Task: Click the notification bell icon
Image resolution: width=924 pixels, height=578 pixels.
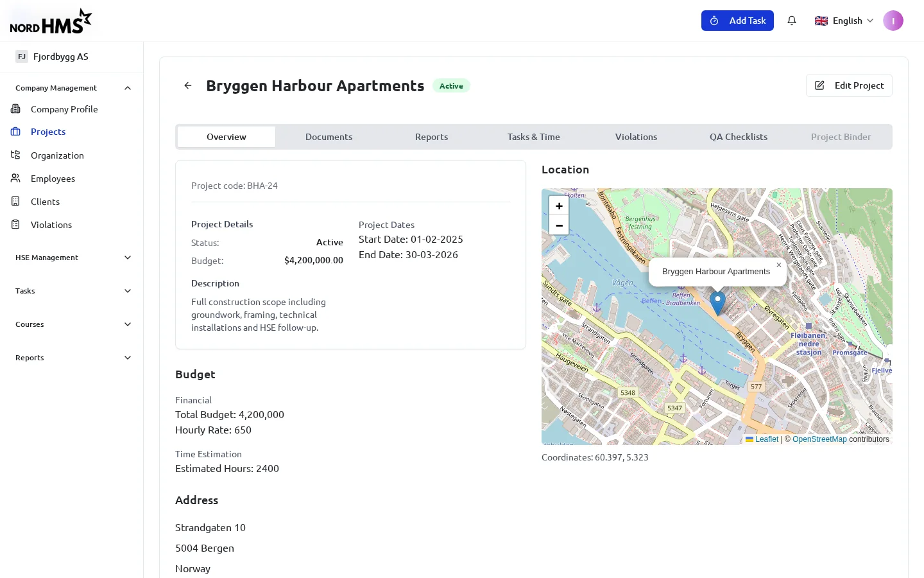Action: (792, 21)
